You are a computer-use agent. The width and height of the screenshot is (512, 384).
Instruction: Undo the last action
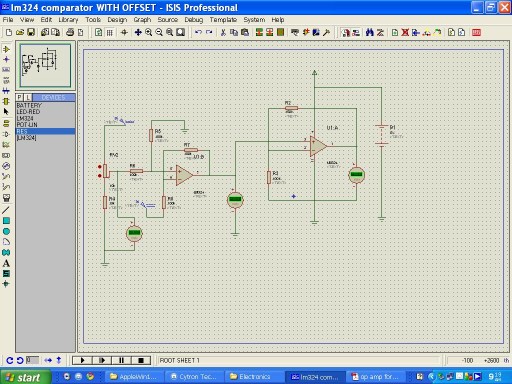198,32
